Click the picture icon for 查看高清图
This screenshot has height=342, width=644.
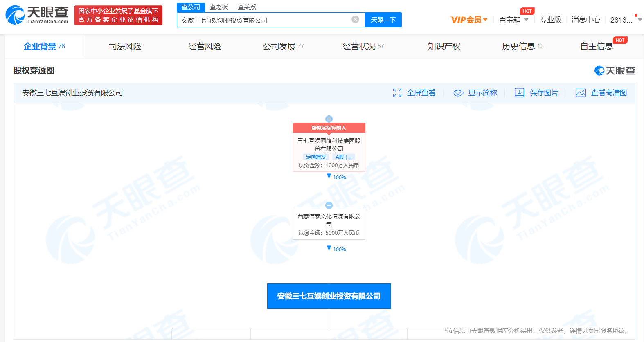(581, 93)
